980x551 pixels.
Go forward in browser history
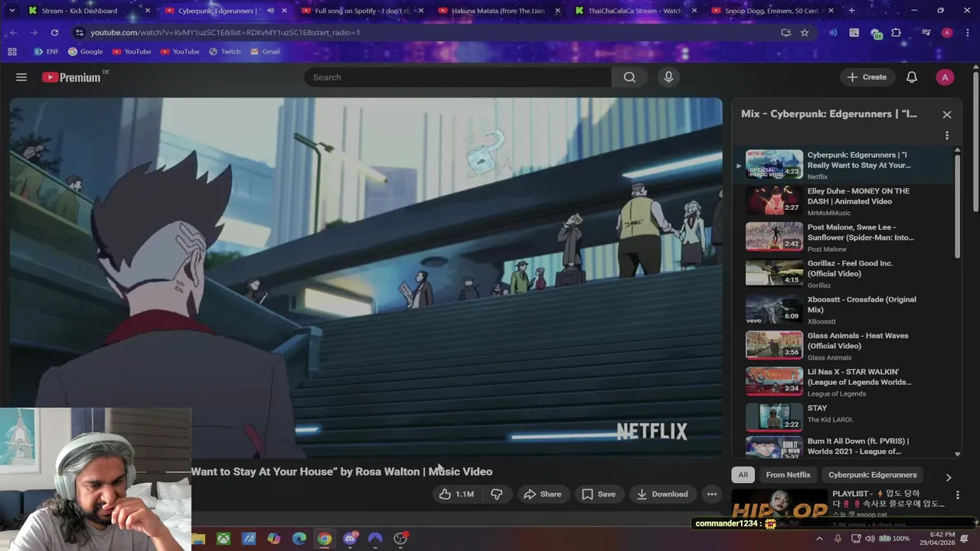[34, 33]
